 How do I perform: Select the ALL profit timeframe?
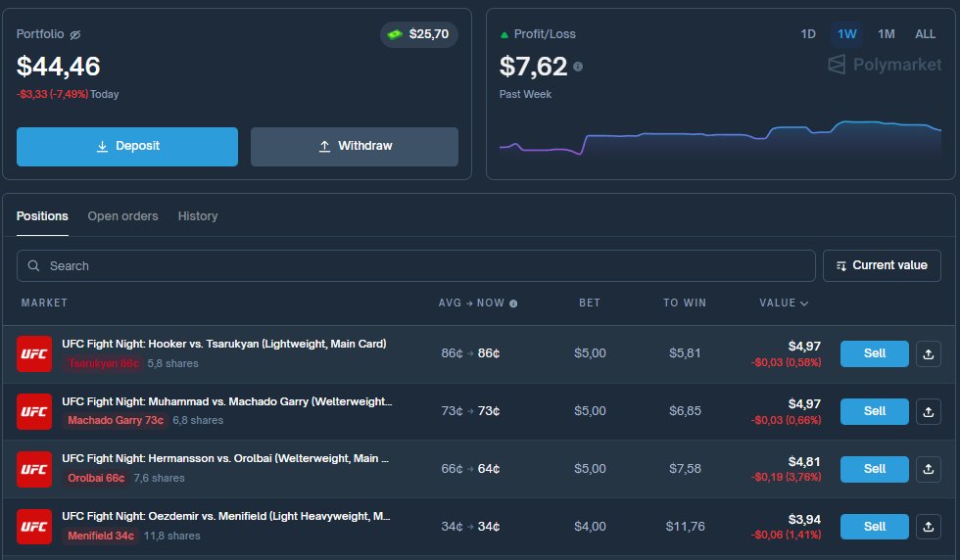pos(925,34)
